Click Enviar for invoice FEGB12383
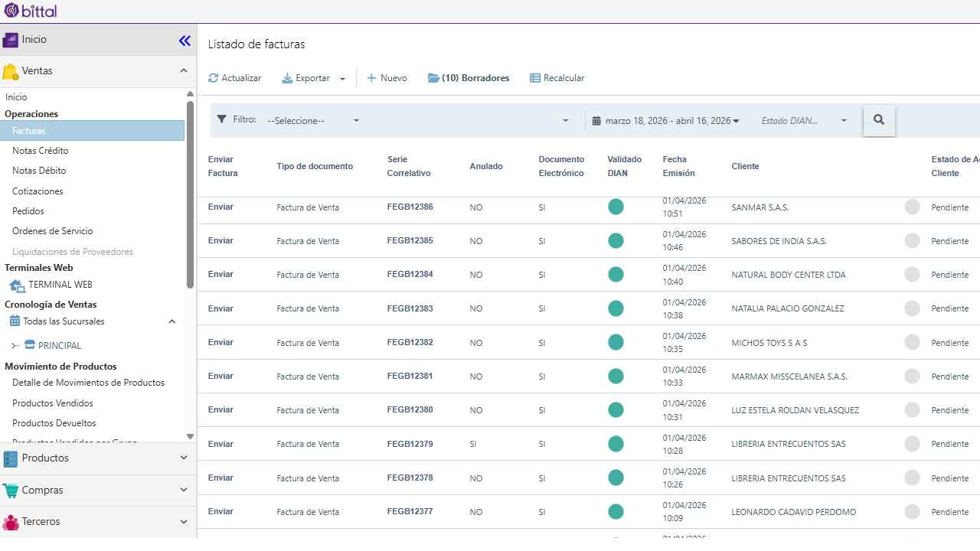Viewport: 980px width, 551px height. 220,308
